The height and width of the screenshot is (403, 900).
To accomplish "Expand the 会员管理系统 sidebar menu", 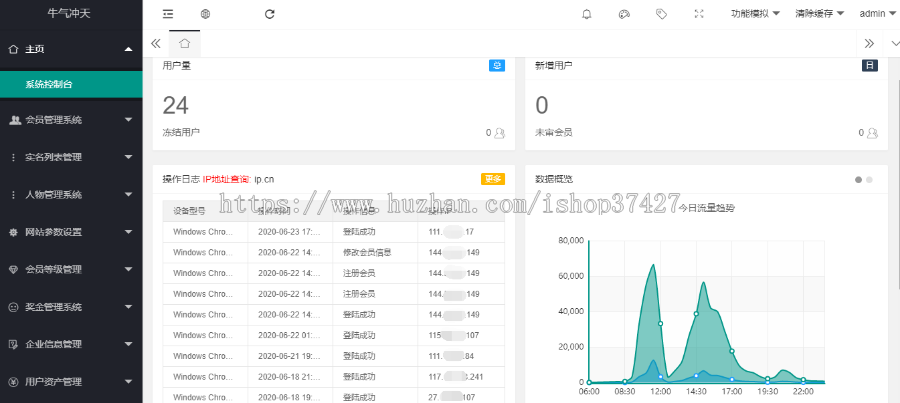I will 70,120.
